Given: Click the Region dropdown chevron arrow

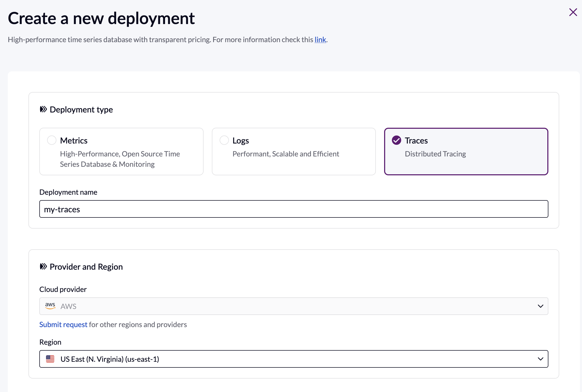Looking at the screenshot, I should click(x=540, y=359).
